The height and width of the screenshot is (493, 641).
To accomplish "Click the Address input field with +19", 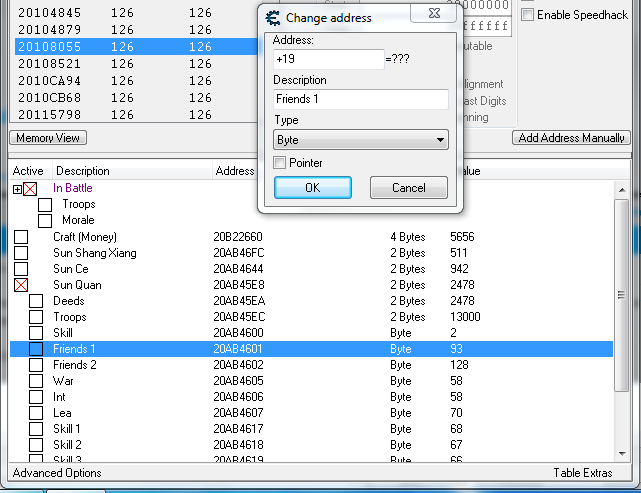I will point(328,60).
